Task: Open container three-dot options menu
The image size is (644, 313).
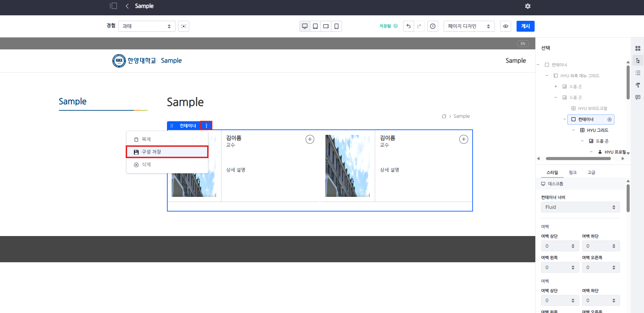Action: 206,126
